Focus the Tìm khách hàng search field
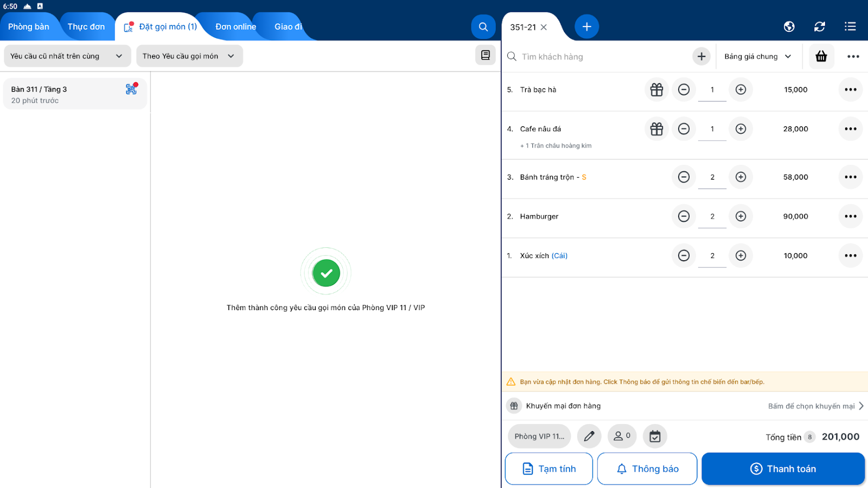The image size is (868, 488). [x=599, y=56]
